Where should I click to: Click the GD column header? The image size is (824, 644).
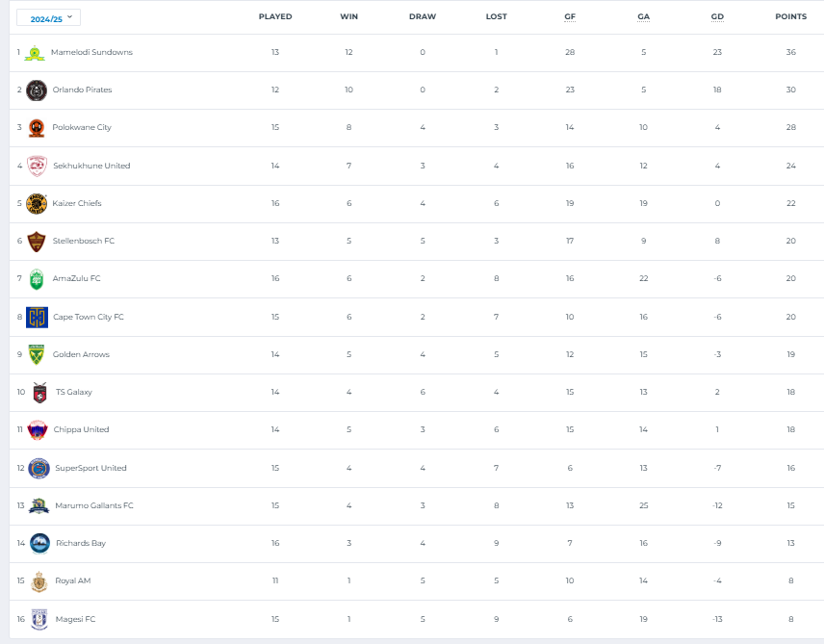point(717,17)
